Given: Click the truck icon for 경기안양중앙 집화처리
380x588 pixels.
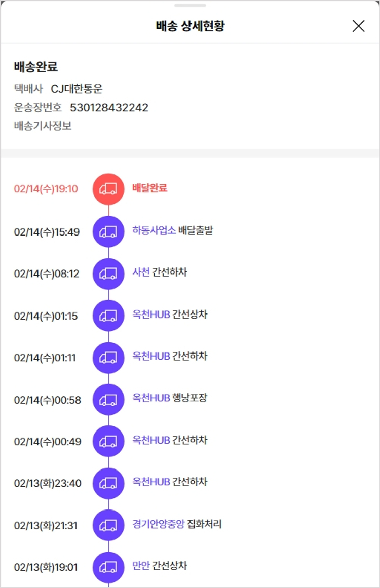Looking at the screenshot, I should coord(108,525).
